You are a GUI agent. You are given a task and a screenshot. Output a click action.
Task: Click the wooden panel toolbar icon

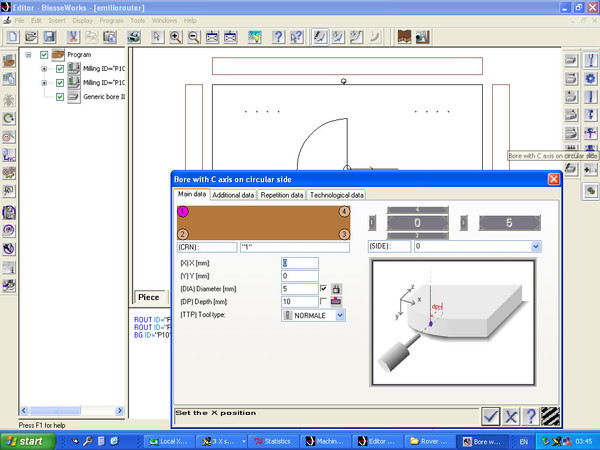(404, 37)
